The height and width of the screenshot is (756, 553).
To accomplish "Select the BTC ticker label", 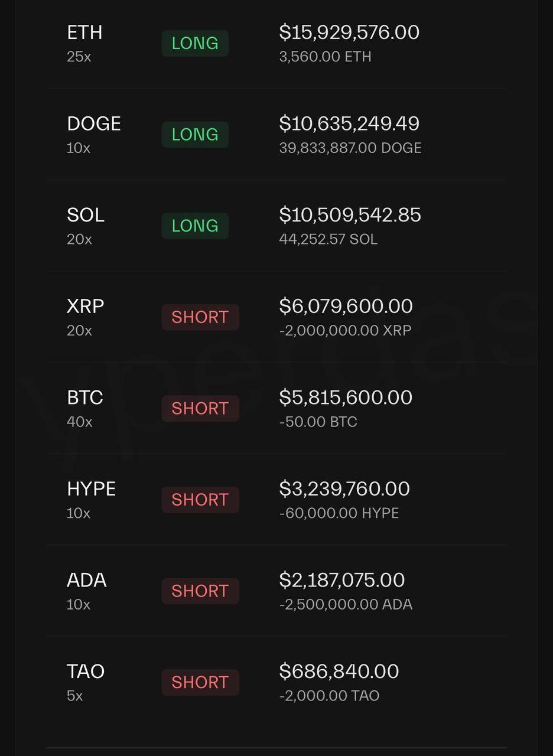I will click(x=85, y=397).
